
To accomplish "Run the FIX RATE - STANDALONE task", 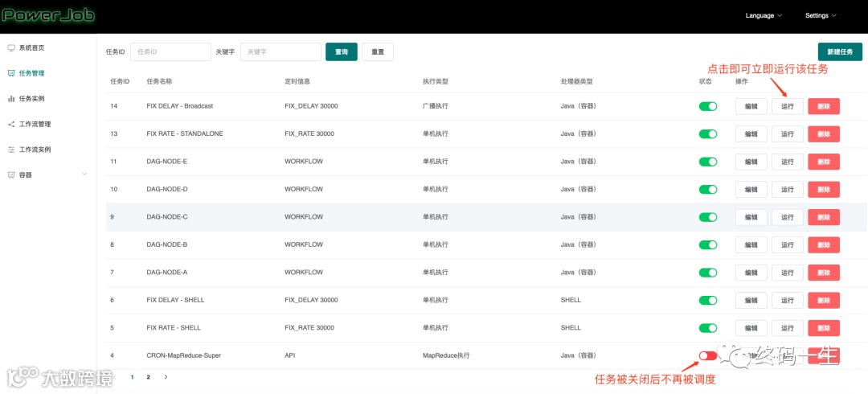I will (787, 134).
